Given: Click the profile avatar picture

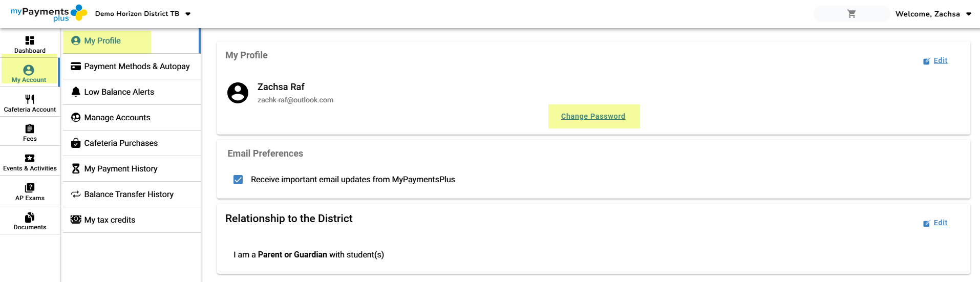Looking at the screenshot, I should 238,93.
